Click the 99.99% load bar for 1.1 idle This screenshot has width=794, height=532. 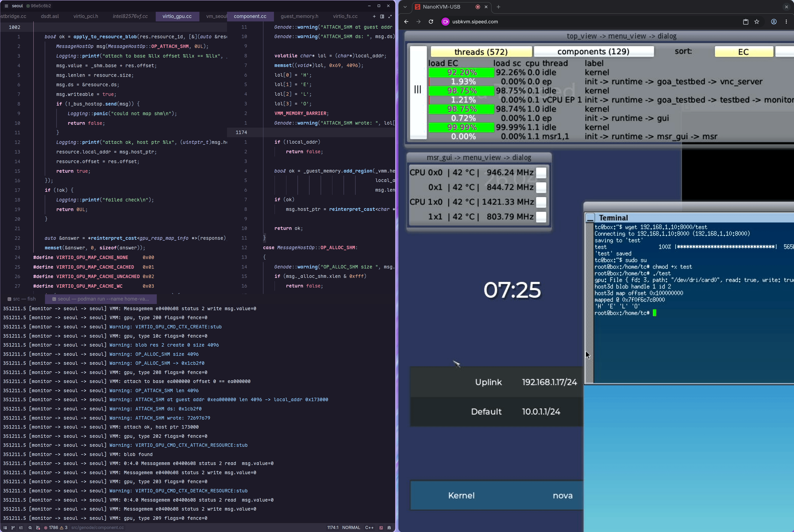461,127
